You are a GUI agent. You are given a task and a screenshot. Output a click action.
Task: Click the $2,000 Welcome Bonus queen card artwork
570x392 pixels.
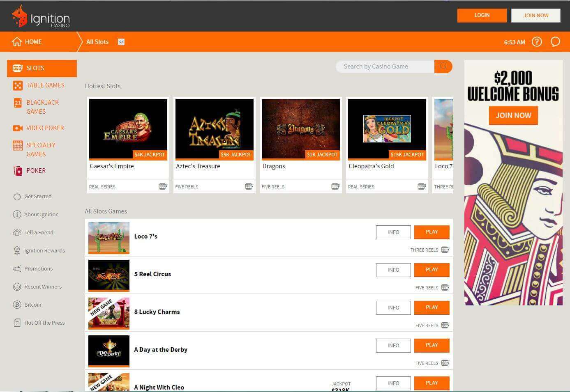513,215
